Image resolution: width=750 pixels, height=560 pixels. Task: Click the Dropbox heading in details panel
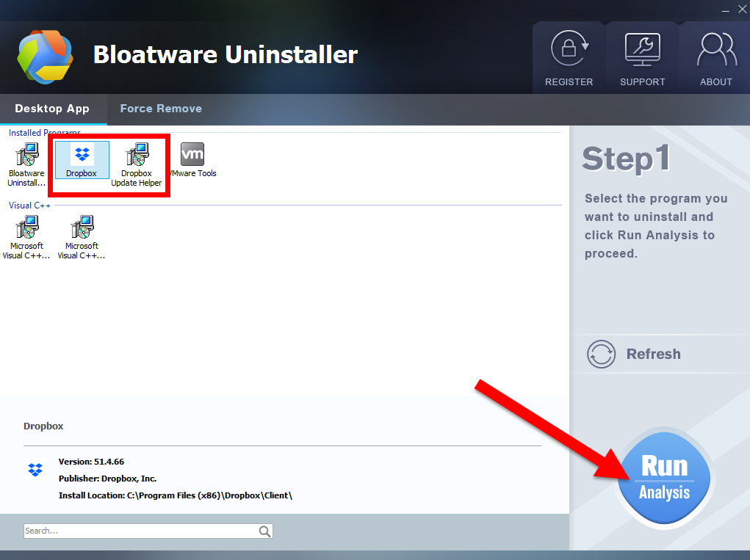point(43,426)
